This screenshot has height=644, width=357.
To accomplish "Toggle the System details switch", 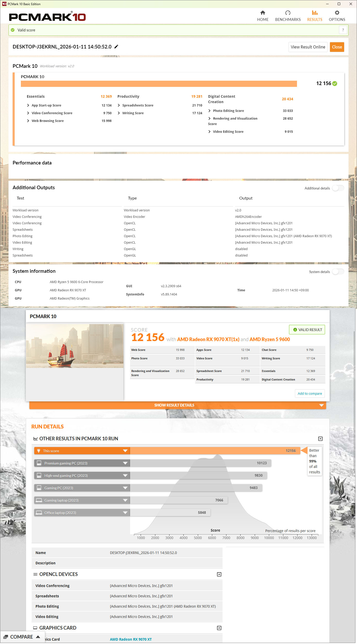I will click(338, 272).
